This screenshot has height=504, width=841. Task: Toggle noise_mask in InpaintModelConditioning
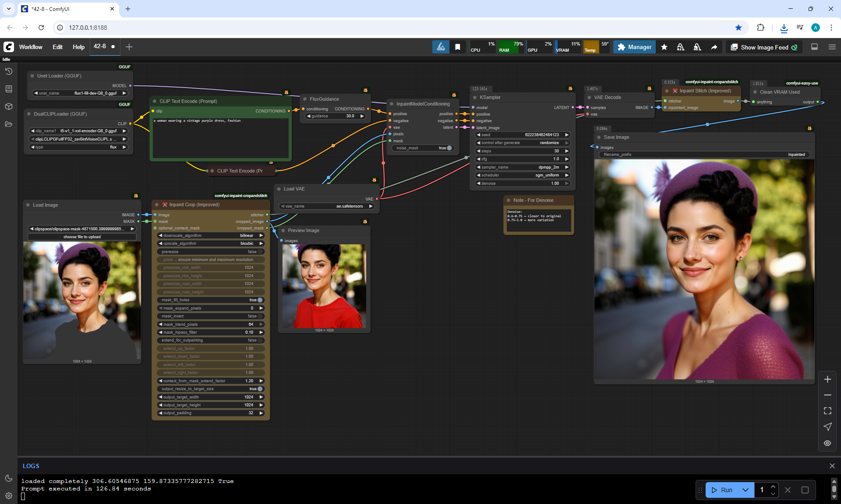click(x=449, y=148)
